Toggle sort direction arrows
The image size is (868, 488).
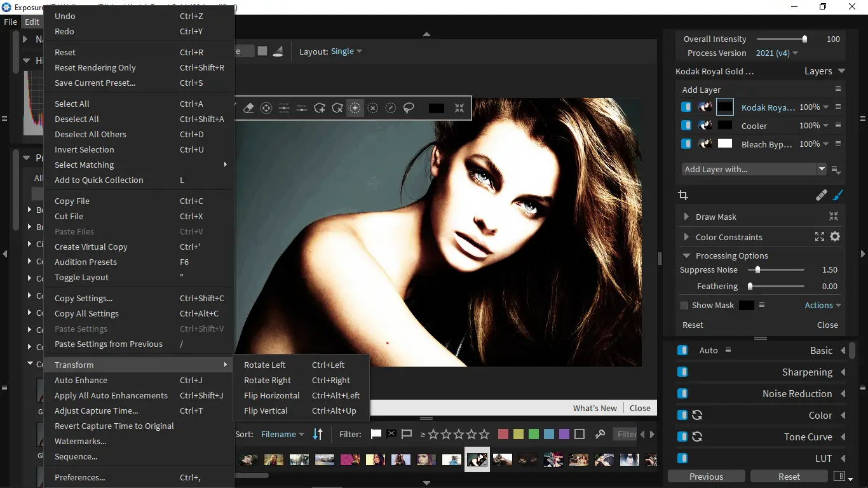coord(318,435)
